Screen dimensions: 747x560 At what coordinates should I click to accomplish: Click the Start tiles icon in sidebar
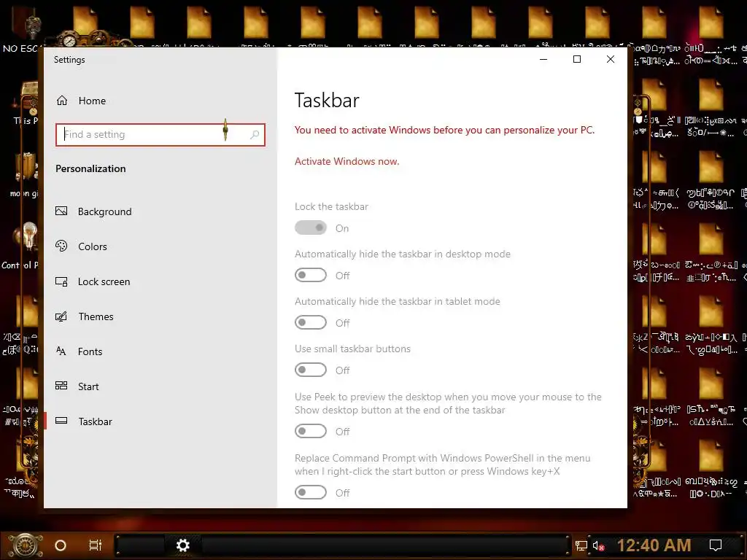(x=61, y=386)
